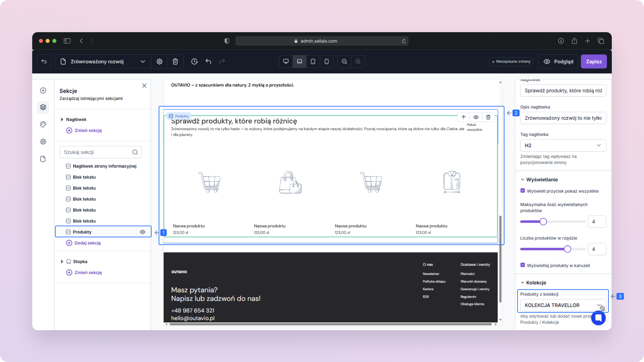The width and height of the screenshot is (644, 362).
Task: Move Produkty section up with arrow
Action: click(464, 117)
